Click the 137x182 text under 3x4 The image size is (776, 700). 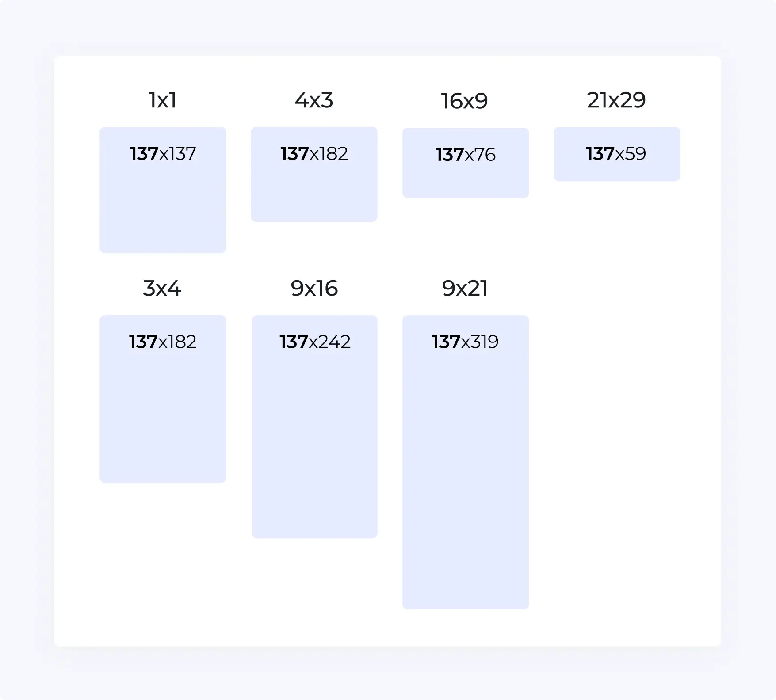[x=163, y=342]
